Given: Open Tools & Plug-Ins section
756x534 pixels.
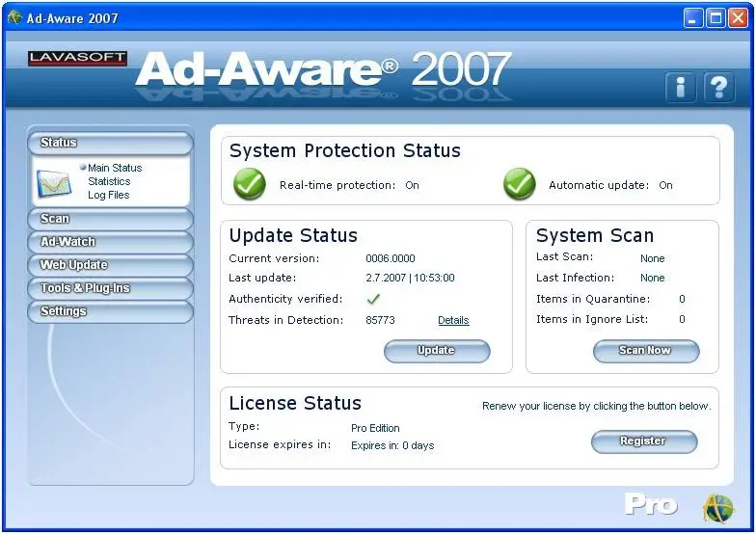Looking at the screenshot, I should [x=110, y=288].
